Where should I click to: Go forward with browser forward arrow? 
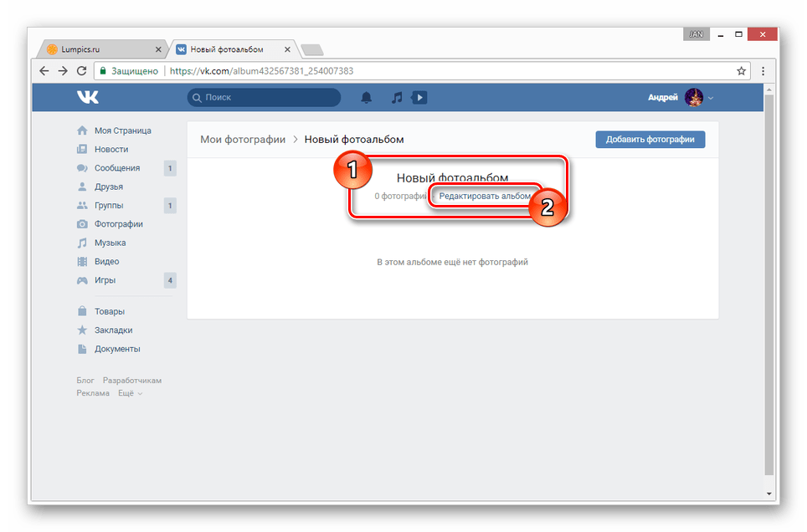tap(63, 71)
